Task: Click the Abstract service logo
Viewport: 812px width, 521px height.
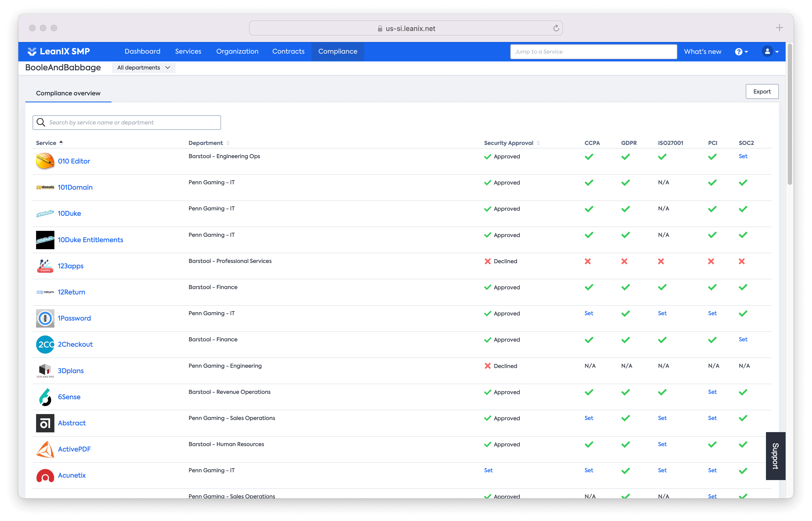Action: (x=45, y=423)
